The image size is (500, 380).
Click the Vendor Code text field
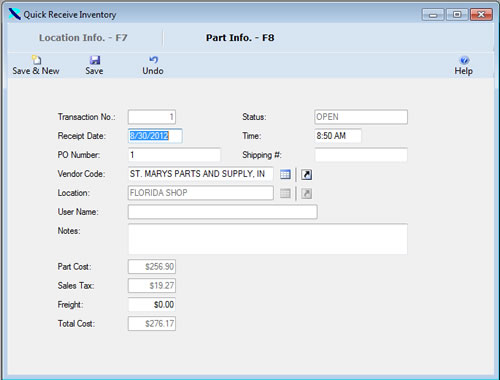tap(201, 174)
